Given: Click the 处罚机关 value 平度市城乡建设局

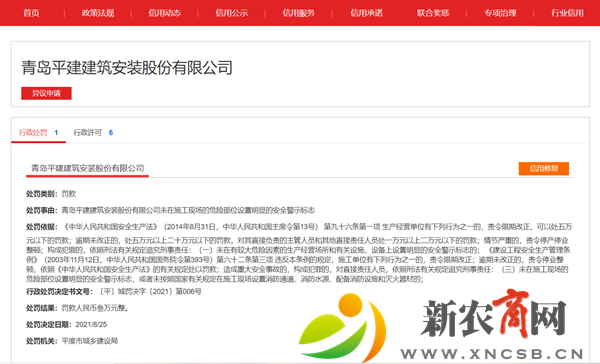Looking at the screenshot, I should [90, 341].
